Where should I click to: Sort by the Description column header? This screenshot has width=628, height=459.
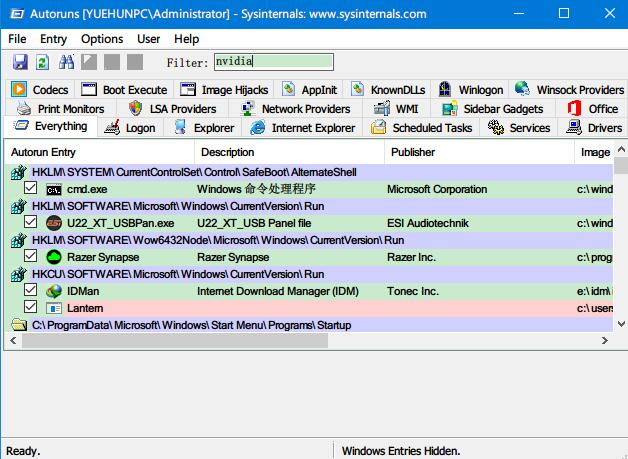point(289,152)
